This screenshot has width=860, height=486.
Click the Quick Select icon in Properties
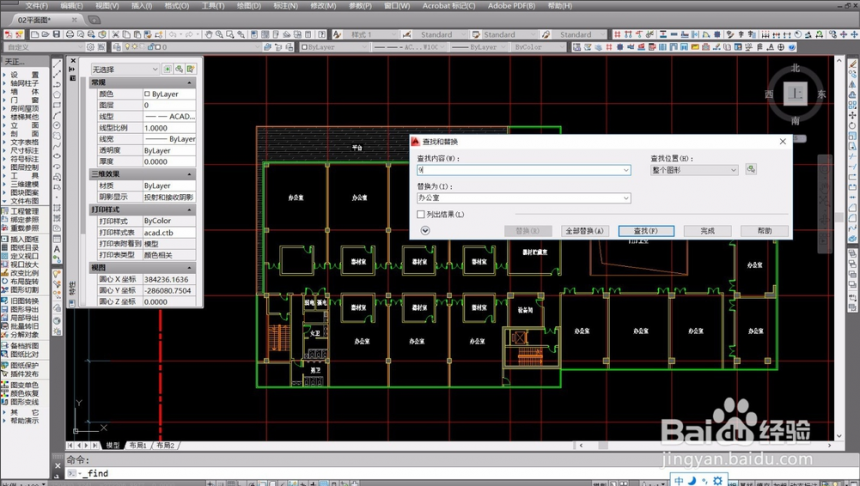click(x=190, y=69)
